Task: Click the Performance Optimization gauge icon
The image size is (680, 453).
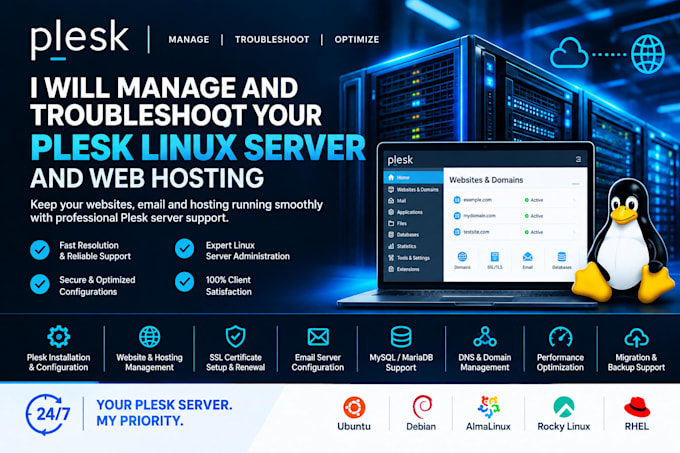Action: (560, 337)
